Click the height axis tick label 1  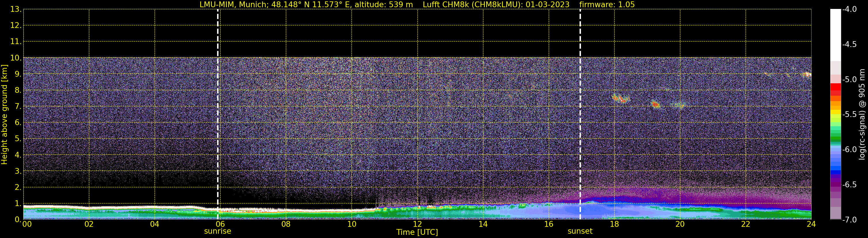(x=18, y=204)
